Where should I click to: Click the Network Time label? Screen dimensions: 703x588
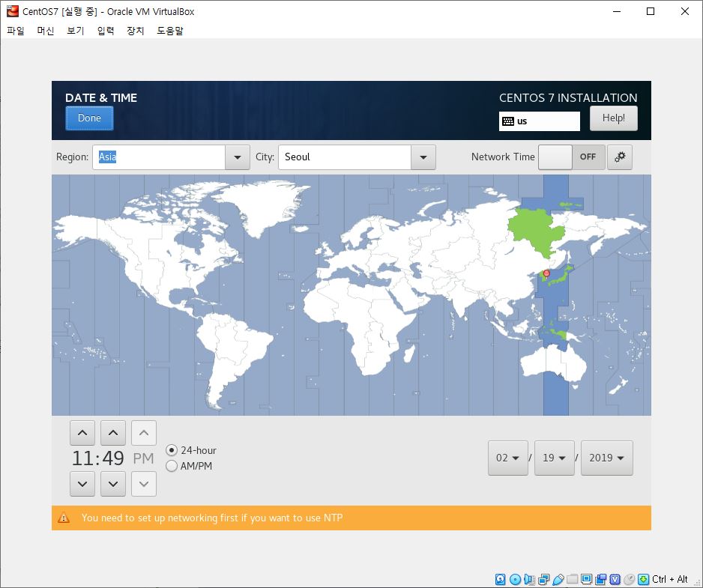tap(503, 157)
